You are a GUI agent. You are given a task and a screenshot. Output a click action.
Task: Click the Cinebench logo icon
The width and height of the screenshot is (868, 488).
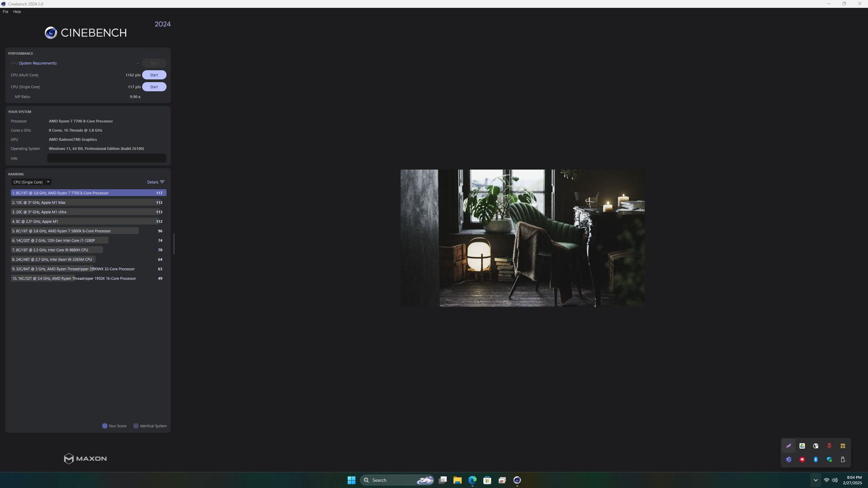(51, 33)
